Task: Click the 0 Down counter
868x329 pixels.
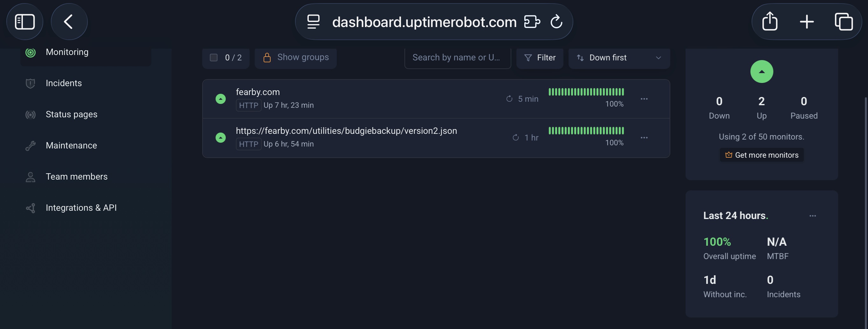Action: (x=719, y=108)
